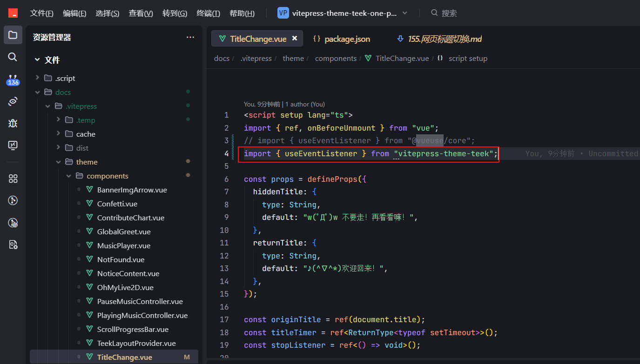640x364 pixels.
Task: Open the 帮助(H) menu
Action: click(x=242, y=13)
